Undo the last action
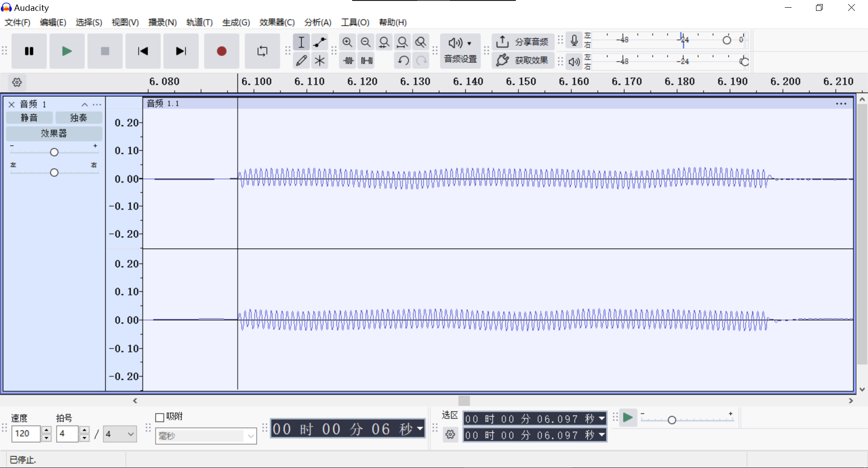This screenshot has height=468, width=868. 403,60
